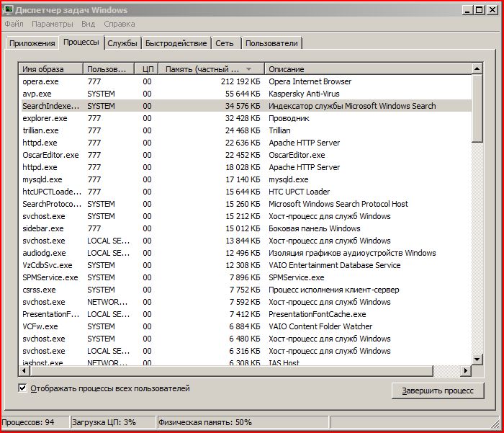Click the Завершить процесс button
504x433 pixels.
[x=437, y=390]
